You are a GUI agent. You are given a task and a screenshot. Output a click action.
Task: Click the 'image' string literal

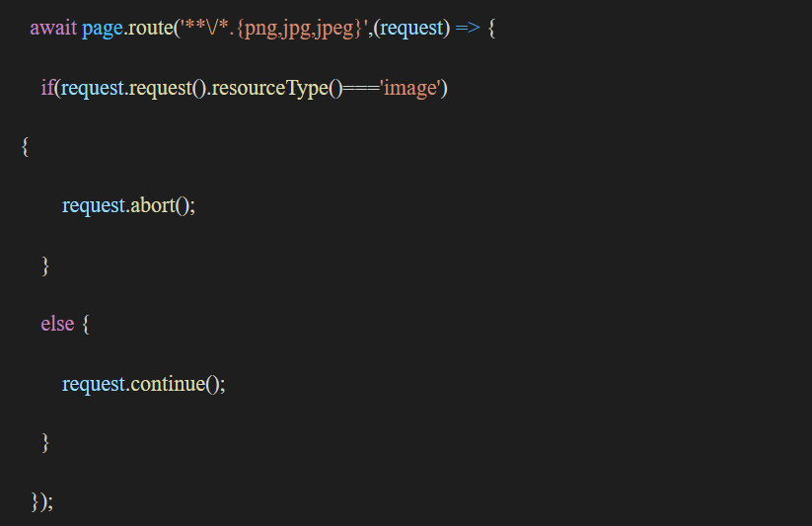[x=410, y=88]
